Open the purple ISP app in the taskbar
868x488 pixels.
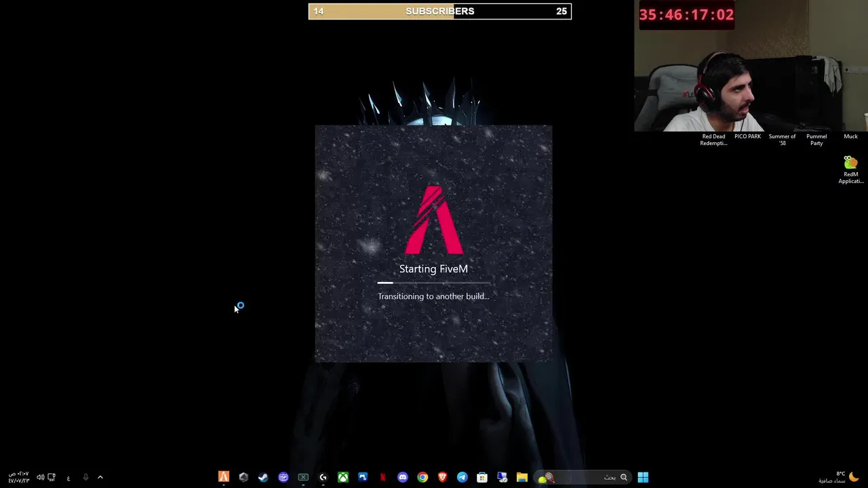click(x=283, y=477)
